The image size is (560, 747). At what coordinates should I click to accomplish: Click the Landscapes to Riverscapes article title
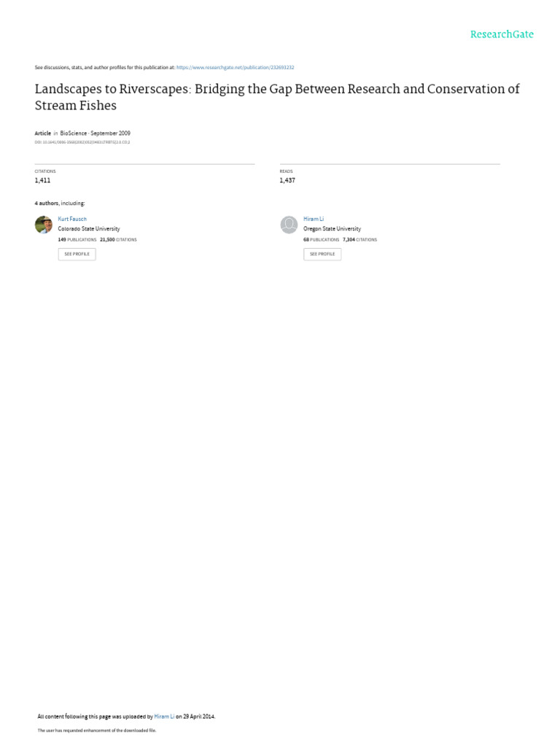pos(277,97)
